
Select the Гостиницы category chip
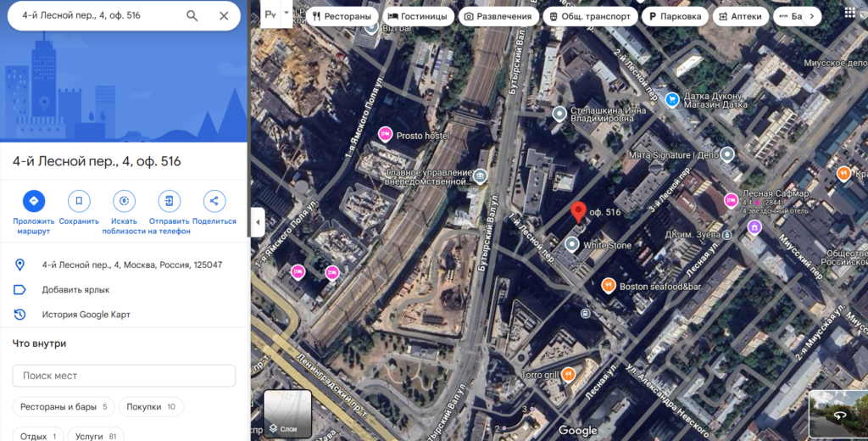pyautogui.click(x=417, y=16)
